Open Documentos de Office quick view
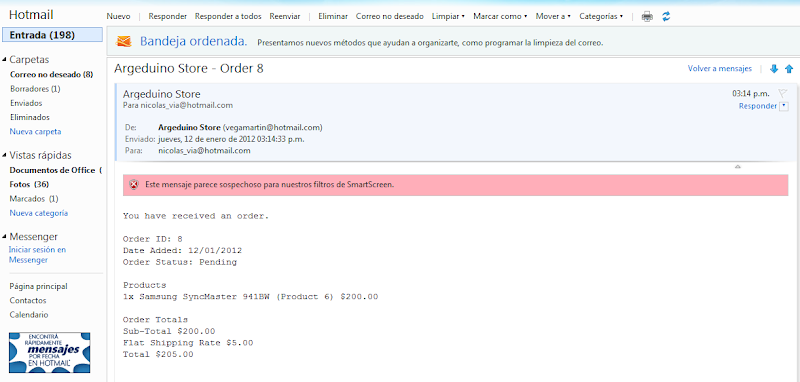800x382 pixels. (56, 170)
